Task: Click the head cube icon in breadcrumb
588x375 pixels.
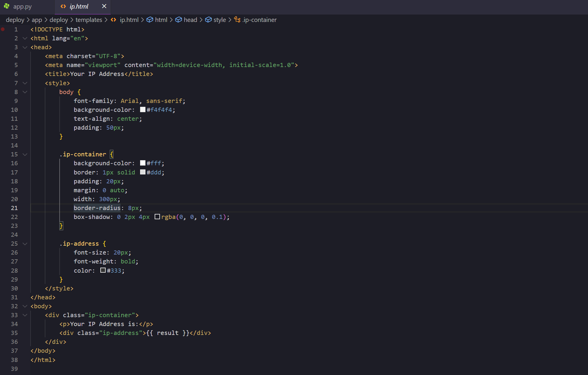Action: tap(178, 20)
